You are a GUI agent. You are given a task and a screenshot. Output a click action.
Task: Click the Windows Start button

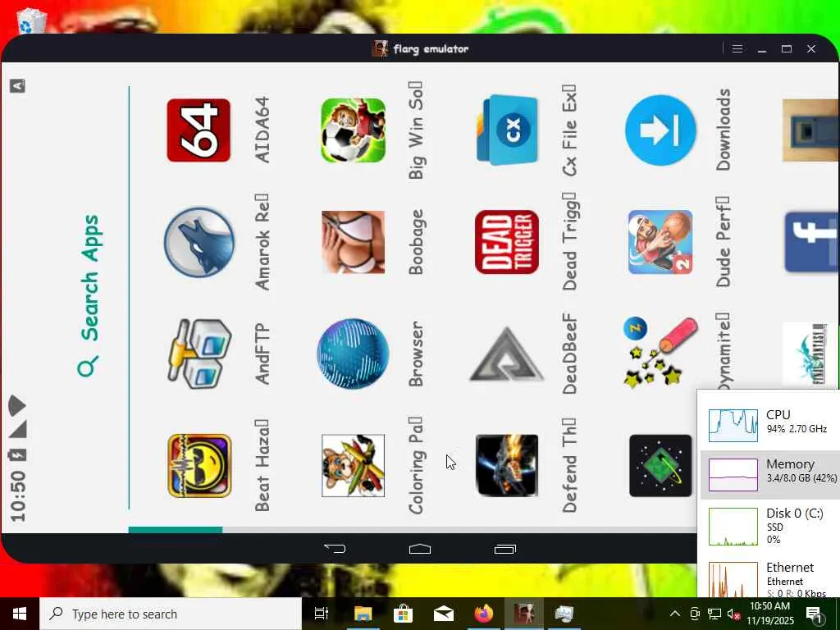(x=20, y=614)
